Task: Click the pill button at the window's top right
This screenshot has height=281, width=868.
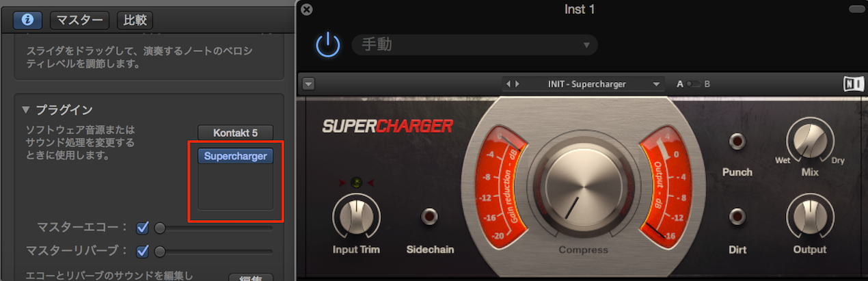Action: click(x=856, y=9)
